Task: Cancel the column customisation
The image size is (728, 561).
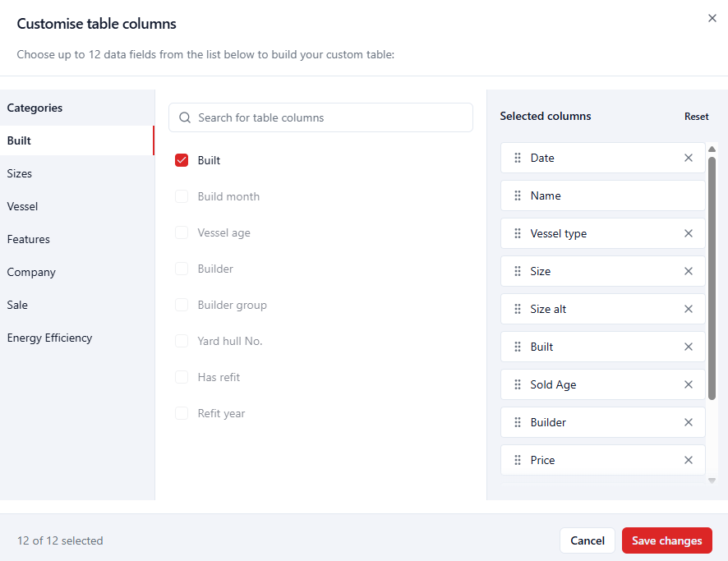Action: coord(587,540)
